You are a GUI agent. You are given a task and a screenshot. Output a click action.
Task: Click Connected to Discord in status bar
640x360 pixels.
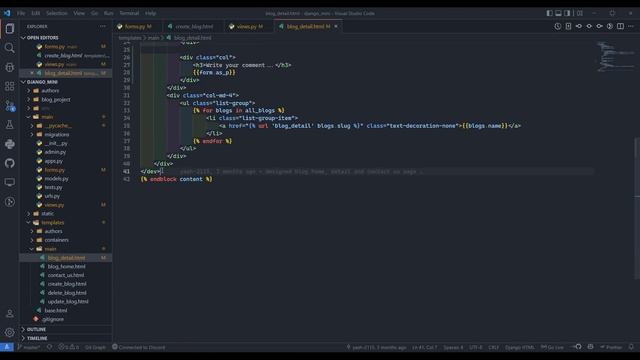139,347
